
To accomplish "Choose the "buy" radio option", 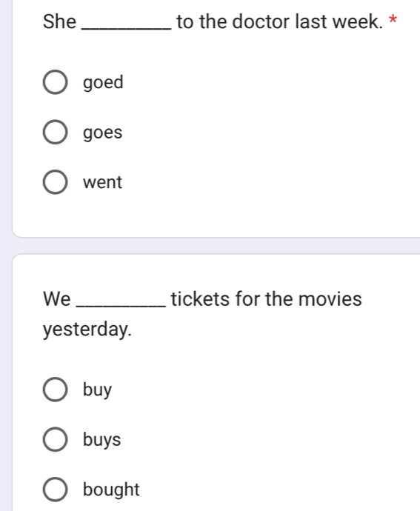I will (55, 390).
